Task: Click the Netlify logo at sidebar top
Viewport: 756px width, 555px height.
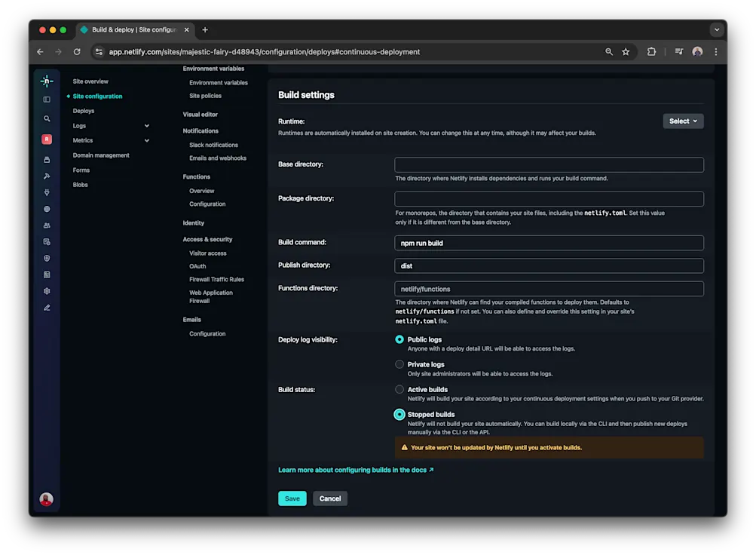Action: (46, 80)
